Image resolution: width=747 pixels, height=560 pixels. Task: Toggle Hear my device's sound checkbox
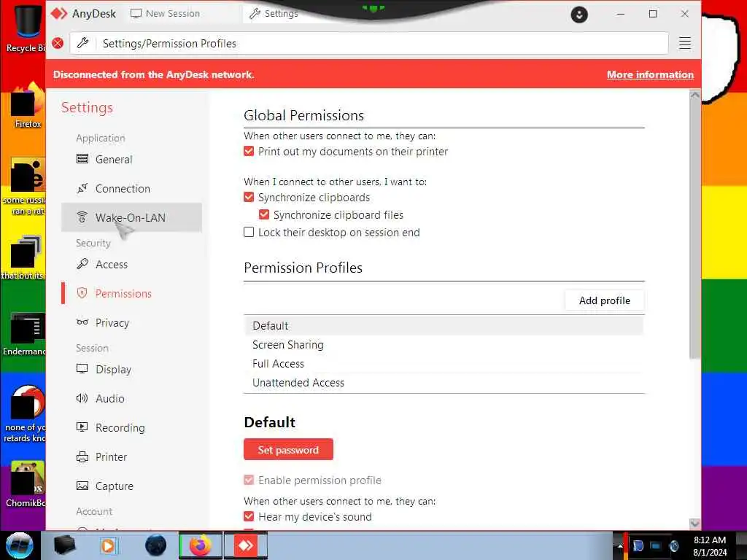(249, 517)
